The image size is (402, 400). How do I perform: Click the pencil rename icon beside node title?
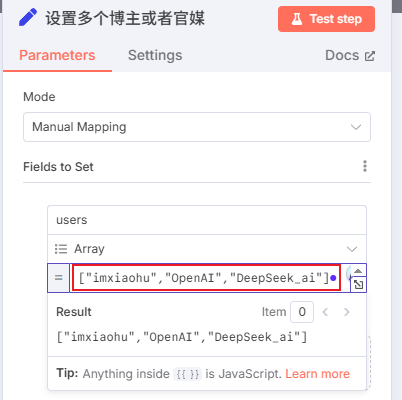[x=28, y=18]
